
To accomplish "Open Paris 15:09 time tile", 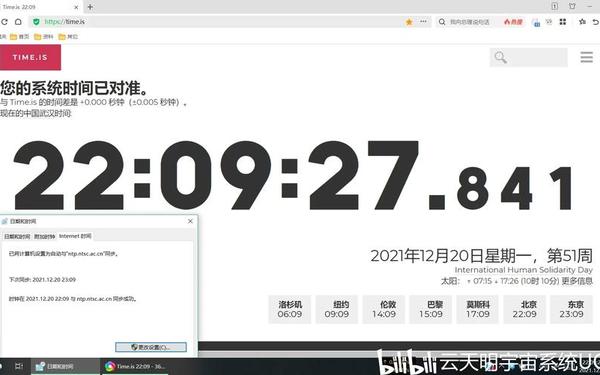I will [x=431, y=309].
